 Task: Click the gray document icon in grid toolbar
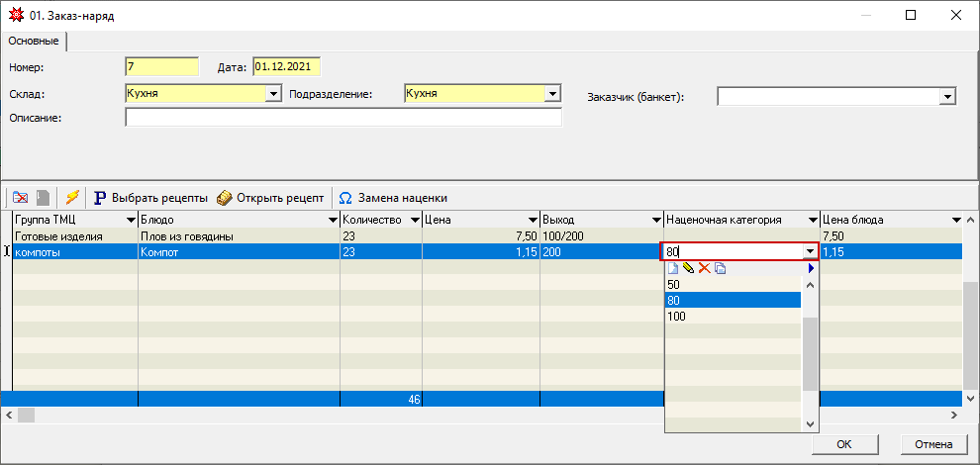(x=43, y=198)
